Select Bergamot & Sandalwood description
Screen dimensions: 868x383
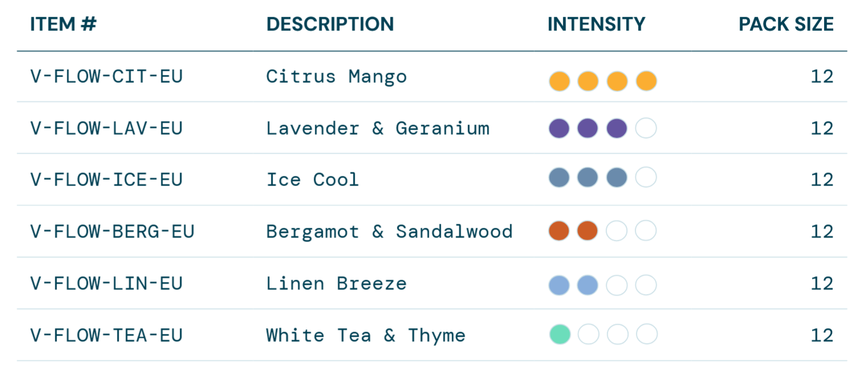pos(390,232)
